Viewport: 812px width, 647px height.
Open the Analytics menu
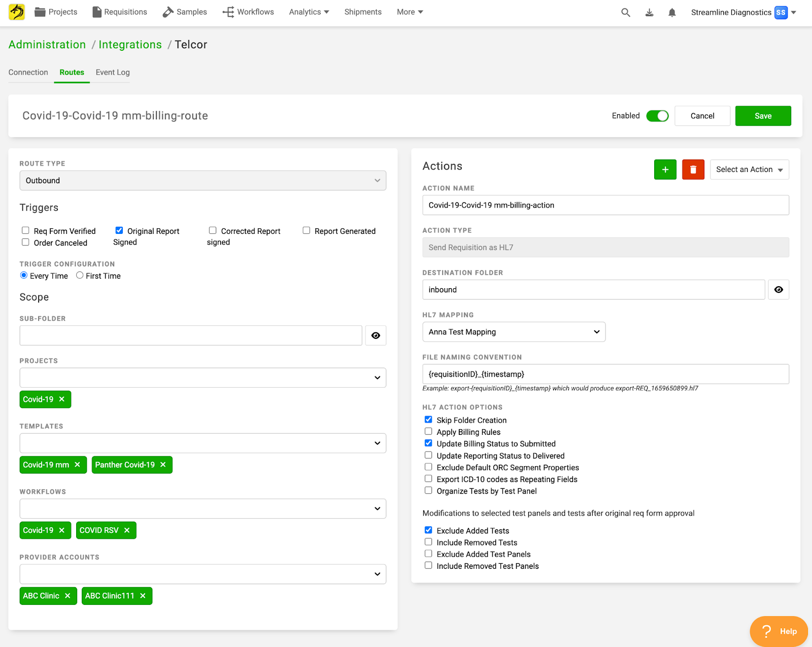309,12
